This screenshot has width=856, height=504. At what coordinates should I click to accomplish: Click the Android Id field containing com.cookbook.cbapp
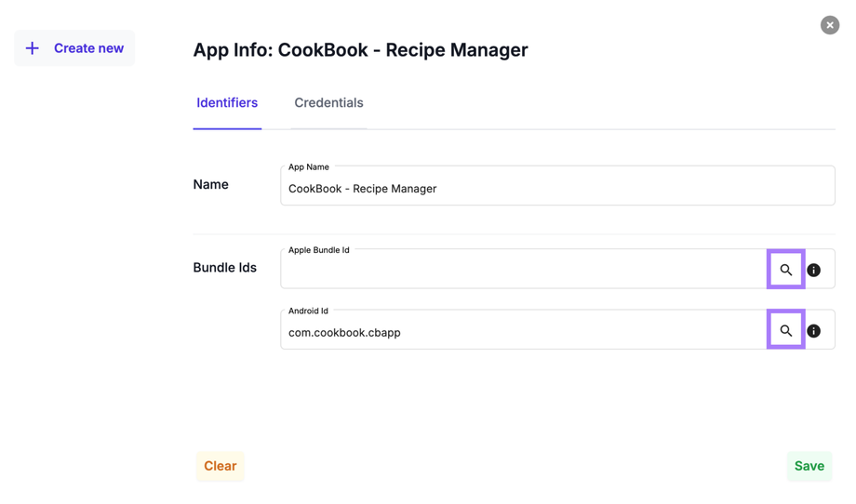click(x=521, y=332)
